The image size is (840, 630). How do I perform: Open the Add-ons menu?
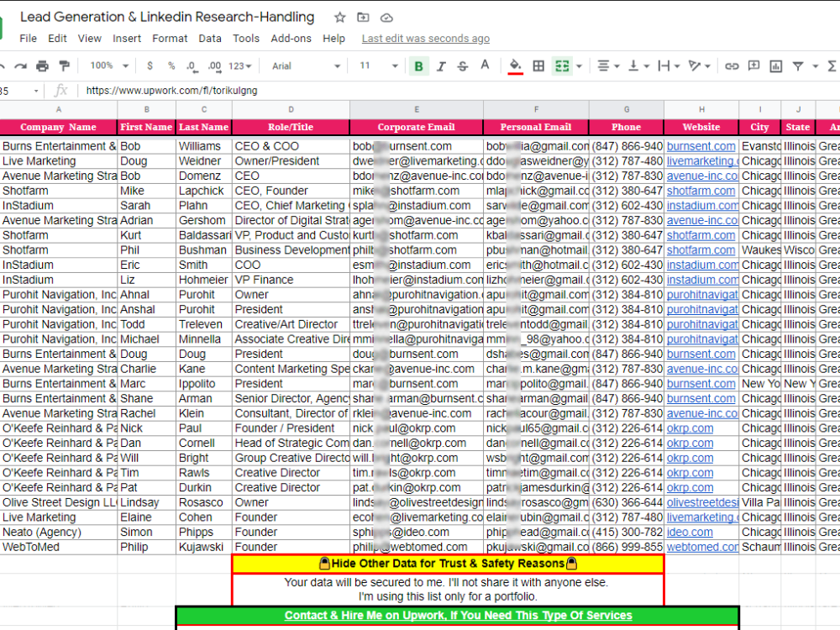pos(291,38)
